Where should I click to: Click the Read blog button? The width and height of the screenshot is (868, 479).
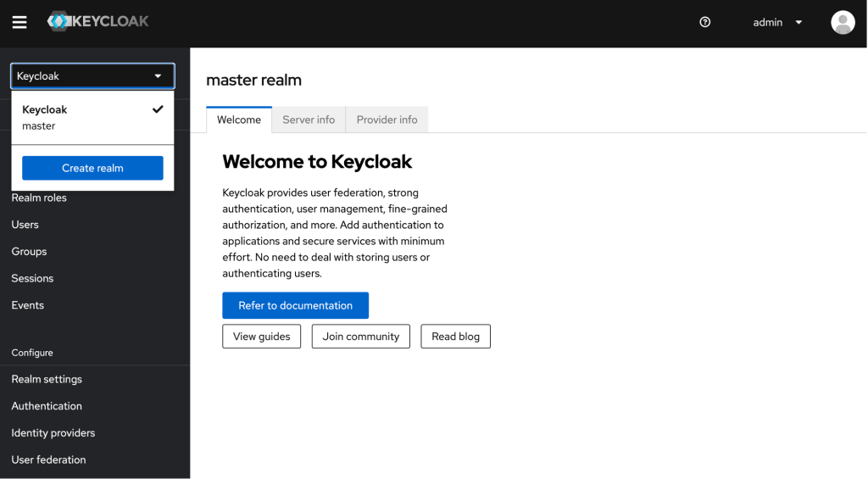(x=455, y=337)
